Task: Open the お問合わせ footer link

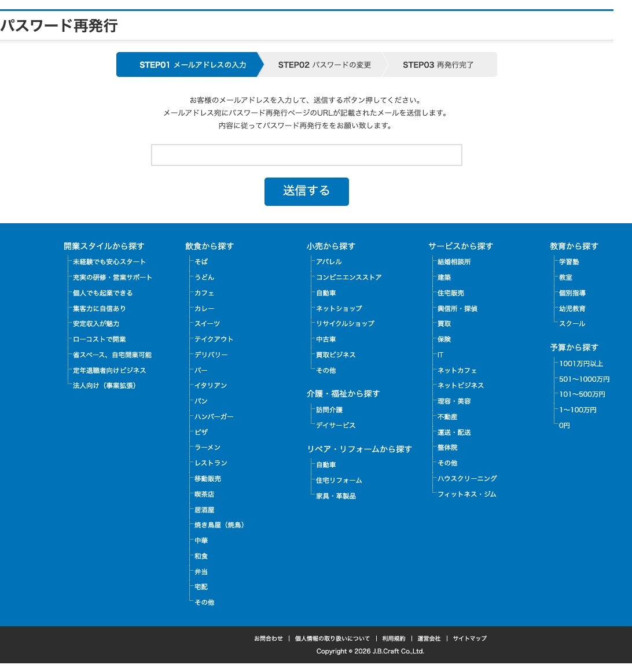Action: [269, 638]
